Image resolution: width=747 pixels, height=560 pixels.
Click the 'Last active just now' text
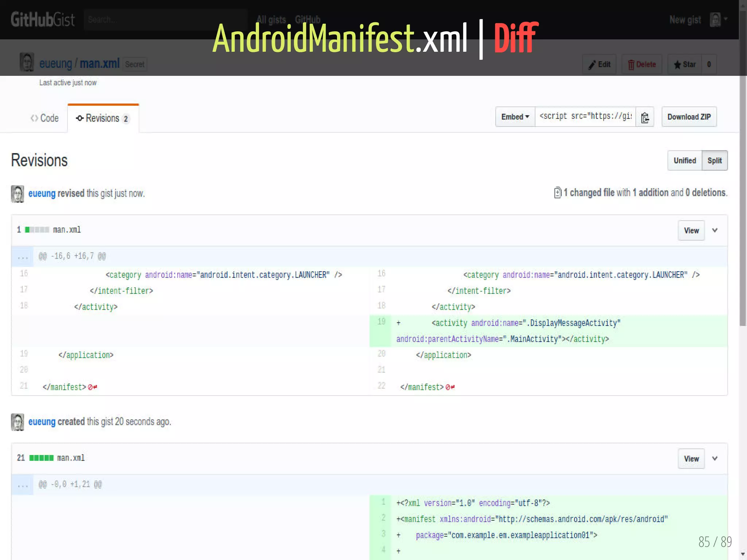coord(68,83)
